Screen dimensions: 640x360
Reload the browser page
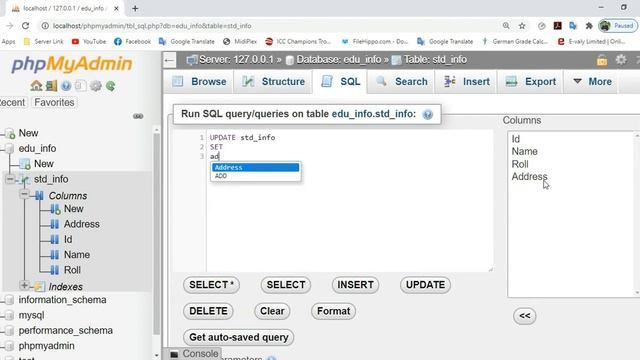(25, 26)
